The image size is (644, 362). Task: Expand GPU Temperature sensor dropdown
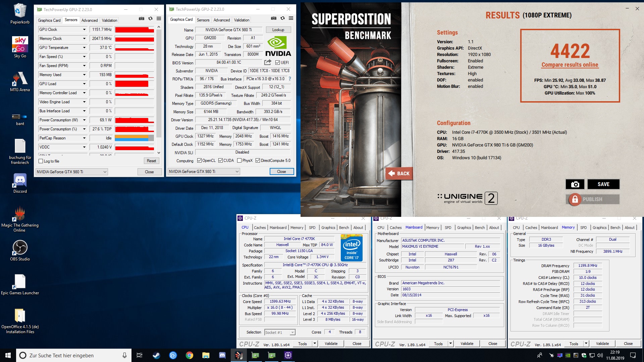pos(84,48)
